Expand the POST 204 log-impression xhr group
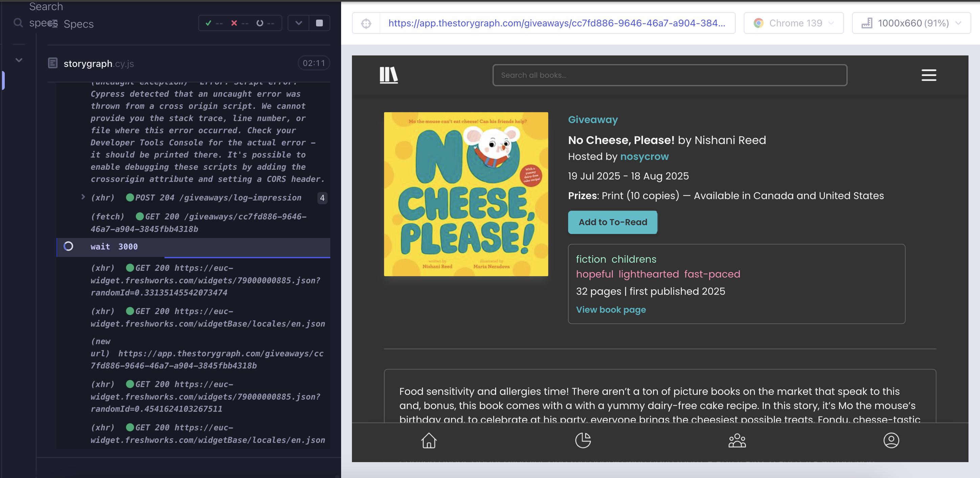Screen dimensions: 980x478 83,197
